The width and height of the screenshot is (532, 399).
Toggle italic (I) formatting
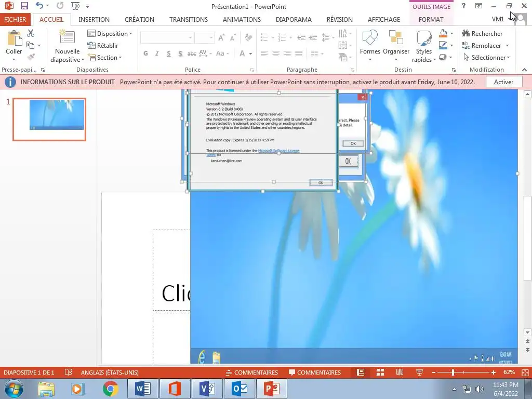point(157,54)
